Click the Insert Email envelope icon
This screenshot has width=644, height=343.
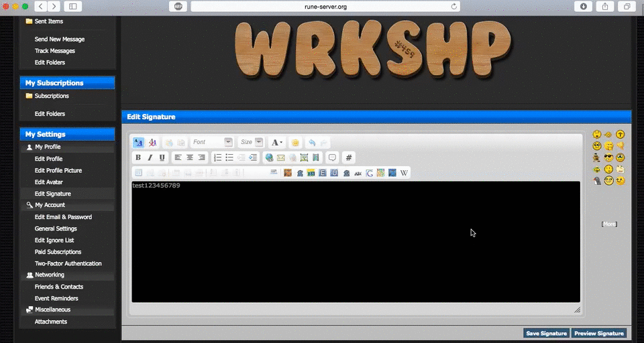[x=281, y=157]
